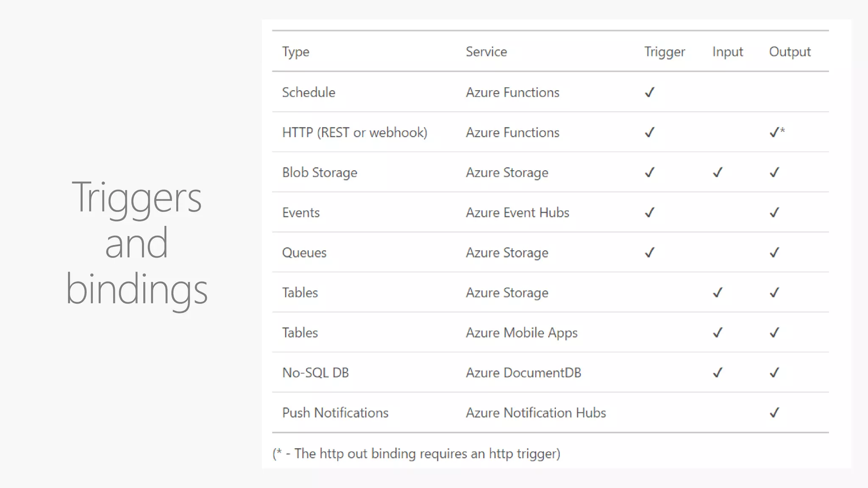
Task: Click Output checkmark for Azure Mobile Apps
Action: tap(774, 333)
